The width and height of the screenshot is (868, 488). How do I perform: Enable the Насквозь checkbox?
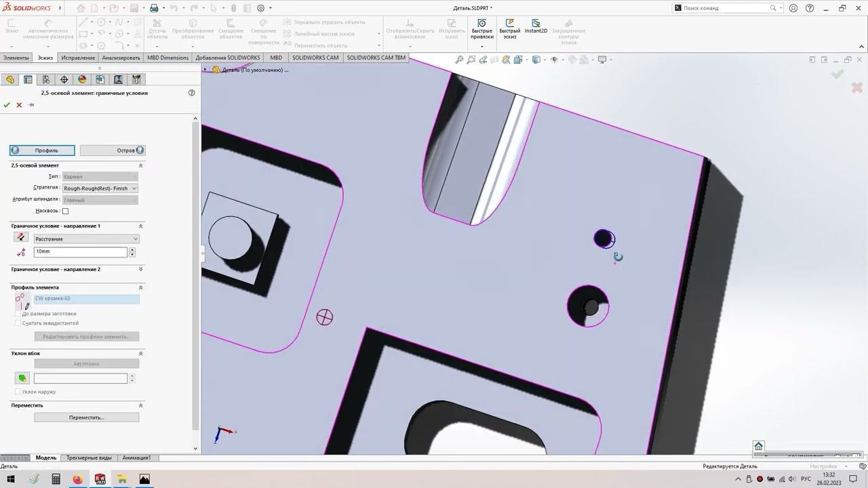click(x=65, y=211)
